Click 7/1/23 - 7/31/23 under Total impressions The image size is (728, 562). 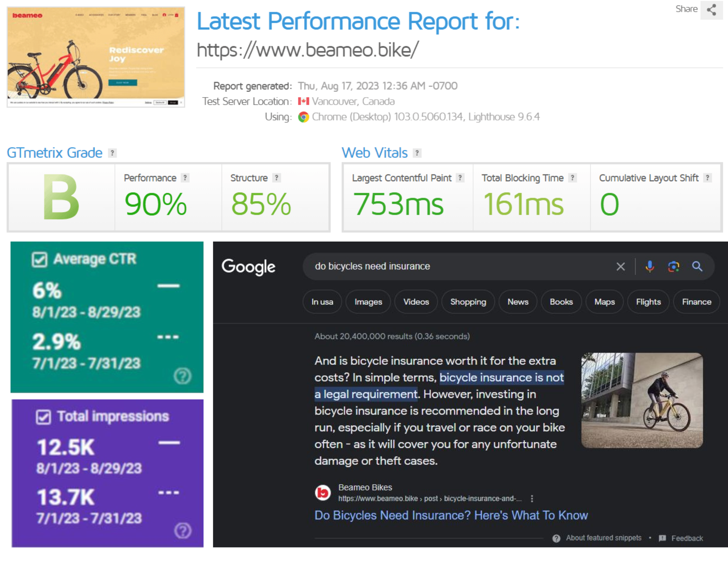tap(89, 518)
